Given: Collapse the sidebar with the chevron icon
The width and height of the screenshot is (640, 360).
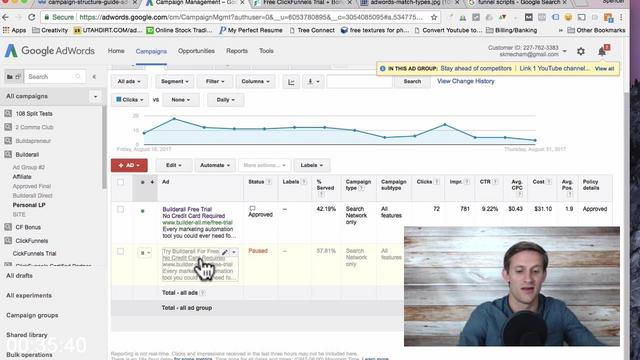Looking at the screenshot, I should coord(94,77).
